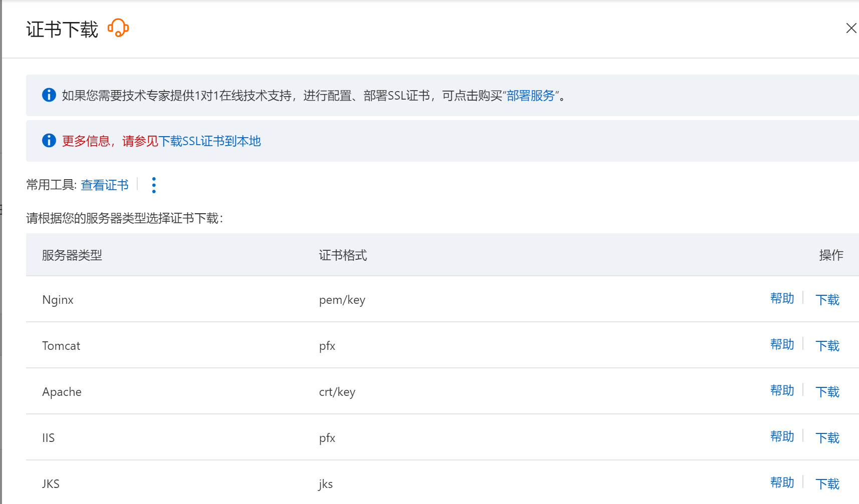Select the Apache server type cell
Screen dimensions: 859x504
[62, 392]
